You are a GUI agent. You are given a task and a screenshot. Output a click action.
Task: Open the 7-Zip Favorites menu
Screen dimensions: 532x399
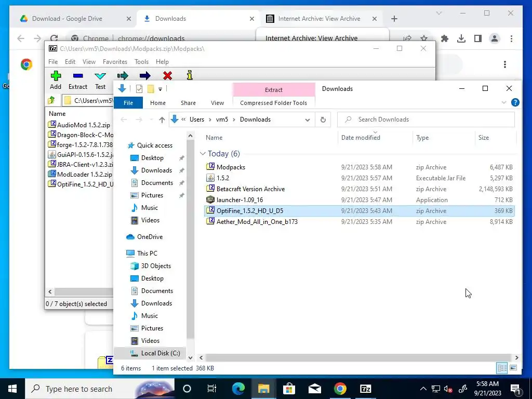(x=115, y=61)
